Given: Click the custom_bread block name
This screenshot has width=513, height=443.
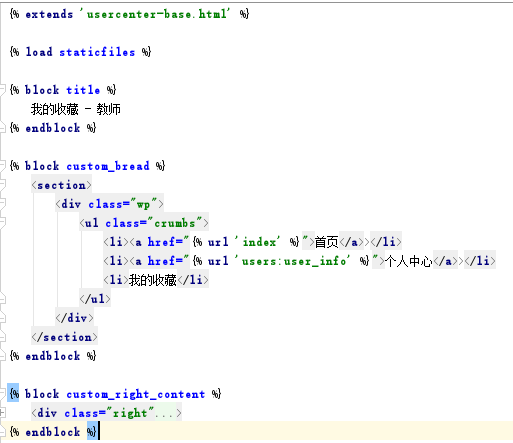Looking at the screenshot, I should (108, 166).
